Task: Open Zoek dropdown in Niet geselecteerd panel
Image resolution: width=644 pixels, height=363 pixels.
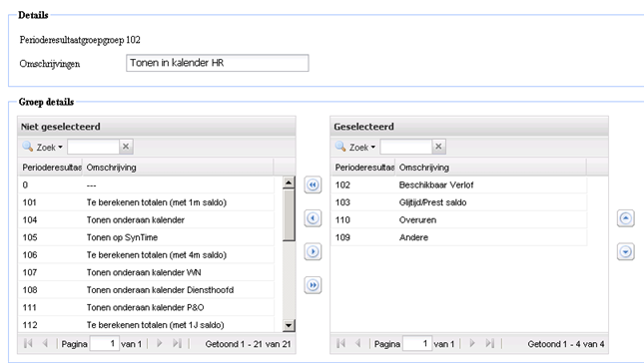Action: [43, 147]
